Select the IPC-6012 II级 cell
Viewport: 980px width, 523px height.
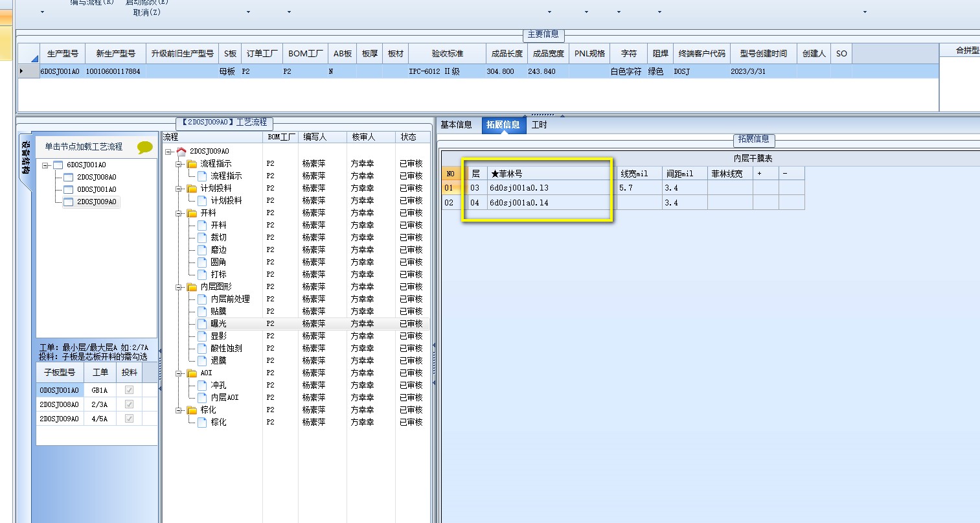(x=448, y=71)
